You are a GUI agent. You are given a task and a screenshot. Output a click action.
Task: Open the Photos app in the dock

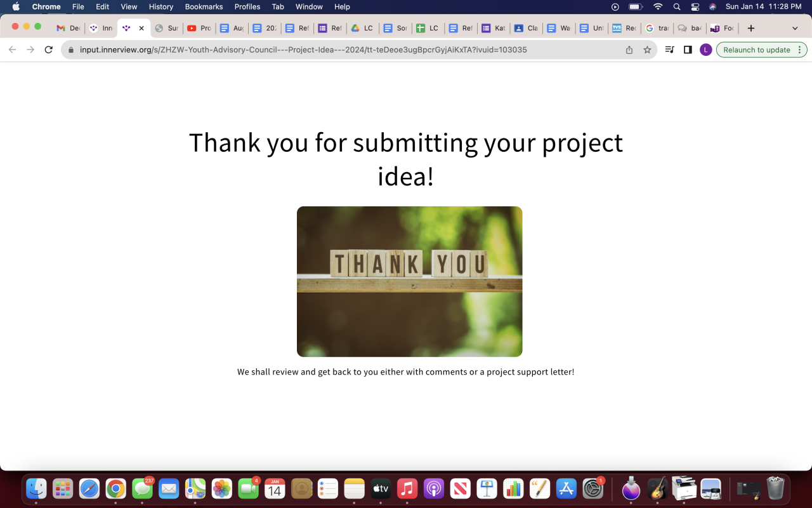click(222, 489)
